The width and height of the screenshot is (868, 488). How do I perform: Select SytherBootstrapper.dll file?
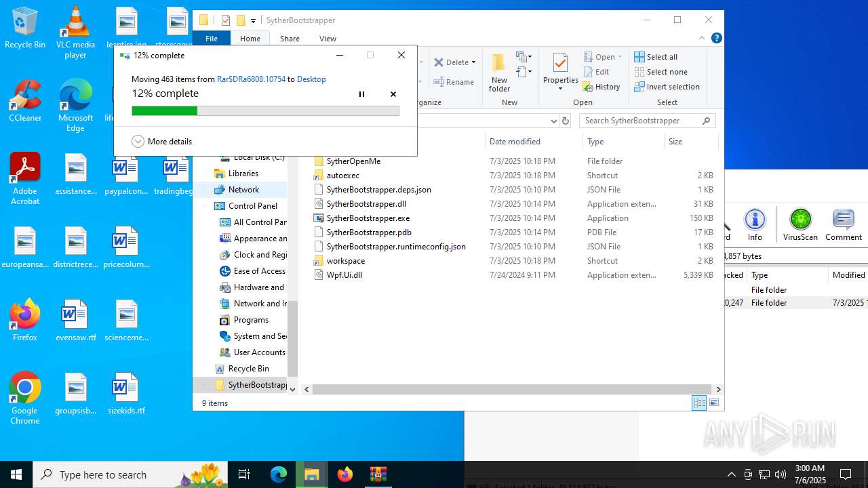(366, 204)
